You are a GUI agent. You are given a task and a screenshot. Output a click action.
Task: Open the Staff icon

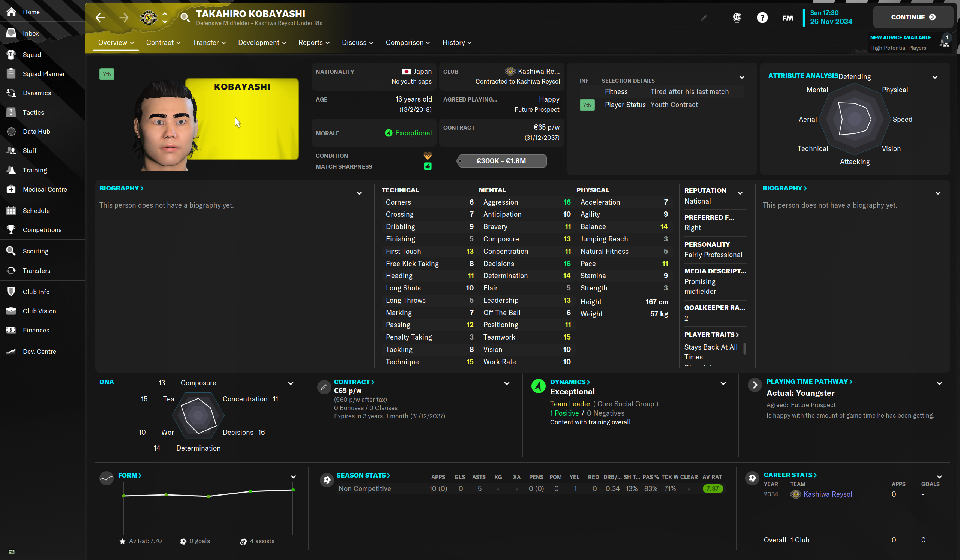point(11,151)
